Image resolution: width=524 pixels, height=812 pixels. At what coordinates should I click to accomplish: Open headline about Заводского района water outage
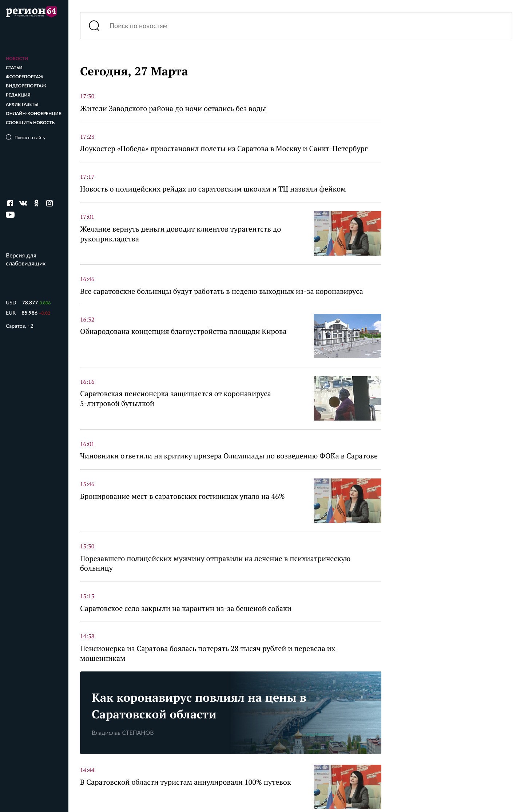(173, 109)
